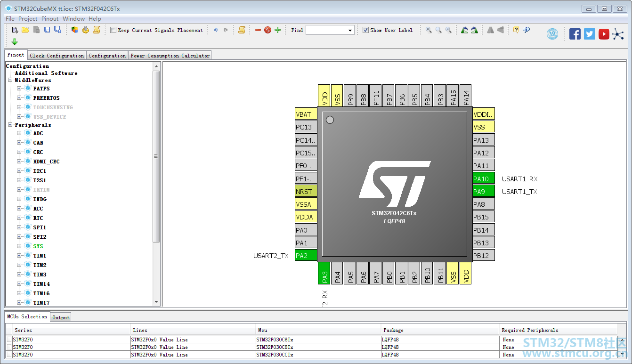Switch to the Output tab
This screenshot has height=364, width=632.
pos(61,317)
